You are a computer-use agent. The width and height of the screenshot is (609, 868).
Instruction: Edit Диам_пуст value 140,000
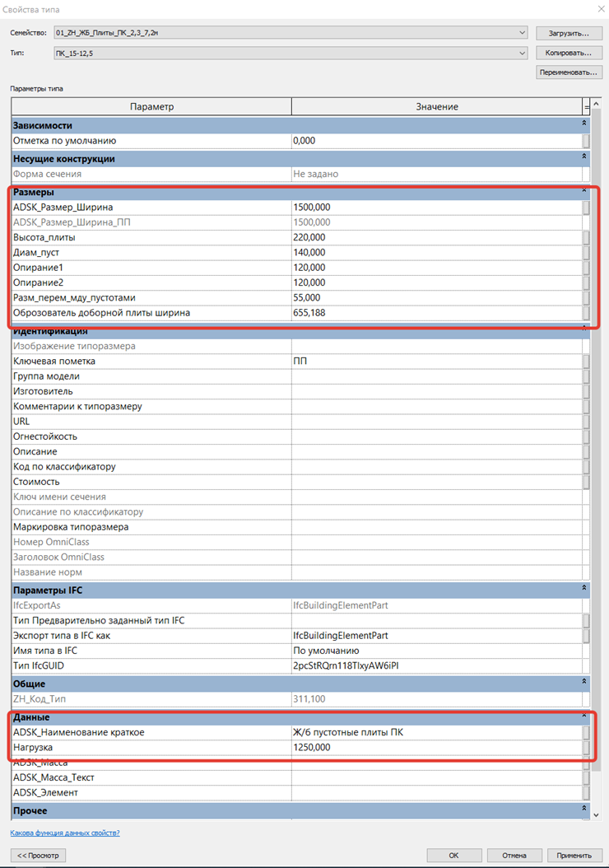437,253
